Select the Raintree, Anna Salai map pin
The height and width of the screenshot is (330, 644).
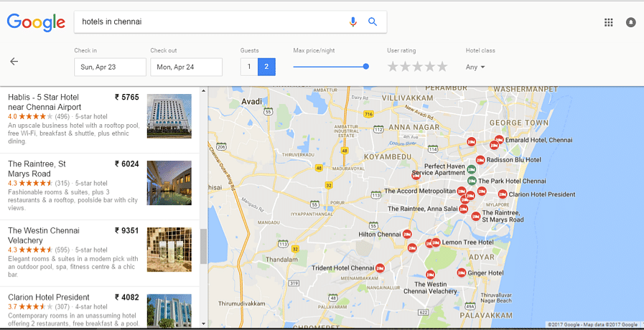coord(463,209)
